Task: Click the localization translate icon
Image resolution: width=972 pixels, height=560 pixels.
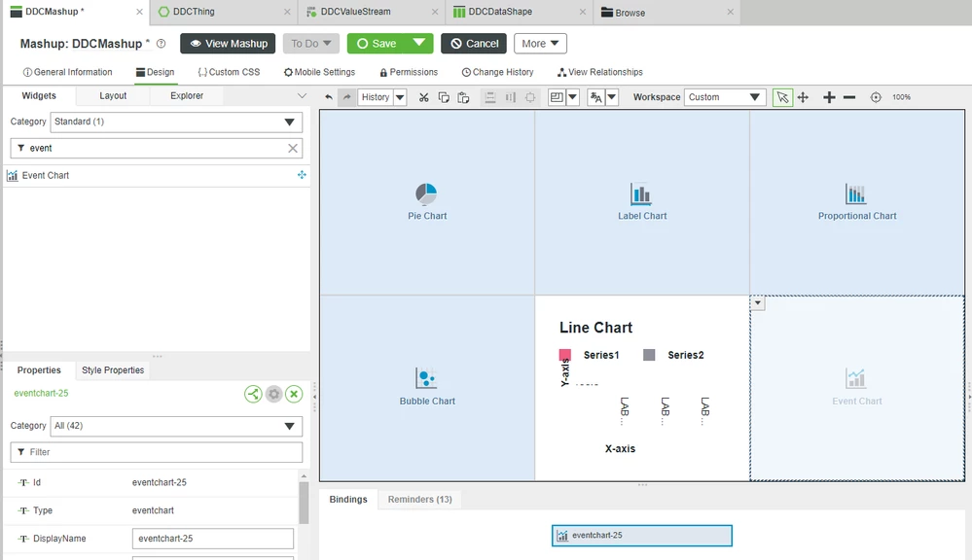Action: click(596, 97)
